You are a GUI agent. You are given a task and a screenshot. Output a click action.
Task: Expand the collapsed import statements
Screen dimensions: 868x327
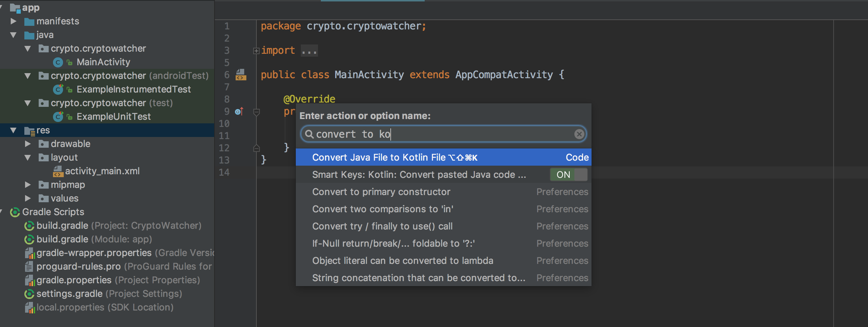click(x=256, y=51)
